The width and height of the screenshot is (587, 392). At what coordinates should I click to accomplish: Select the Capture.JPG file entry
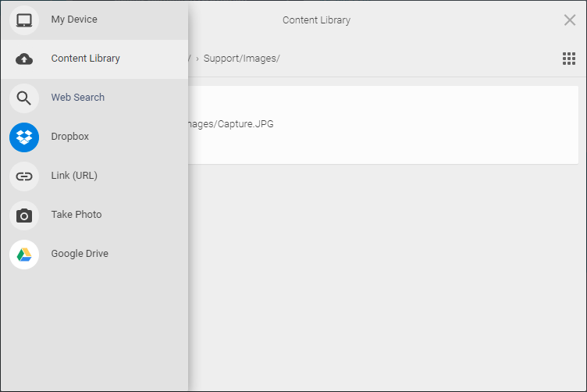click(x=383, y=125)
